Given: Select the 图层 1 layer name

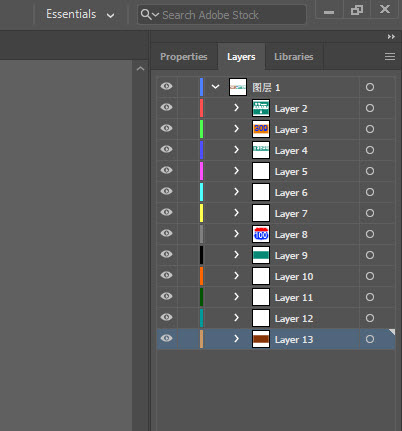Looking at the screenshot, I should coord(266,88).
